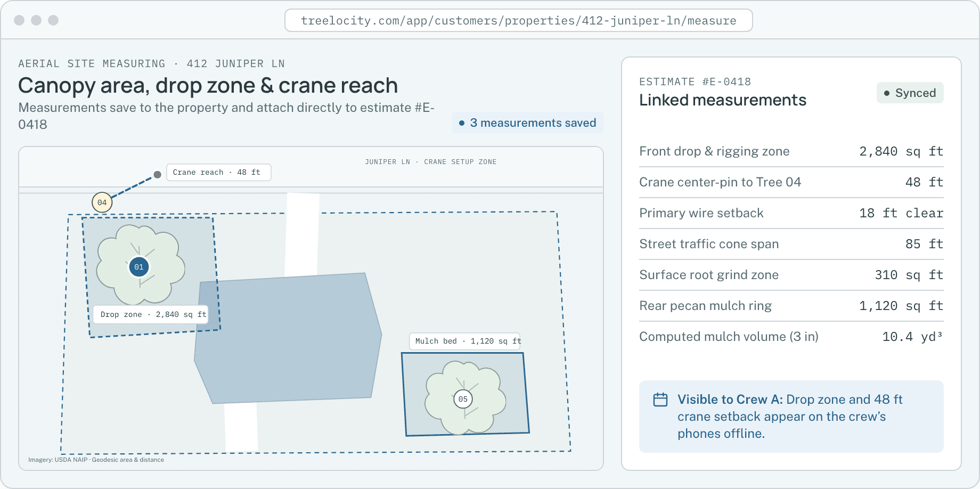
Task: Select Computed mulch volume (3 in) row
Action: pos(791,337)
